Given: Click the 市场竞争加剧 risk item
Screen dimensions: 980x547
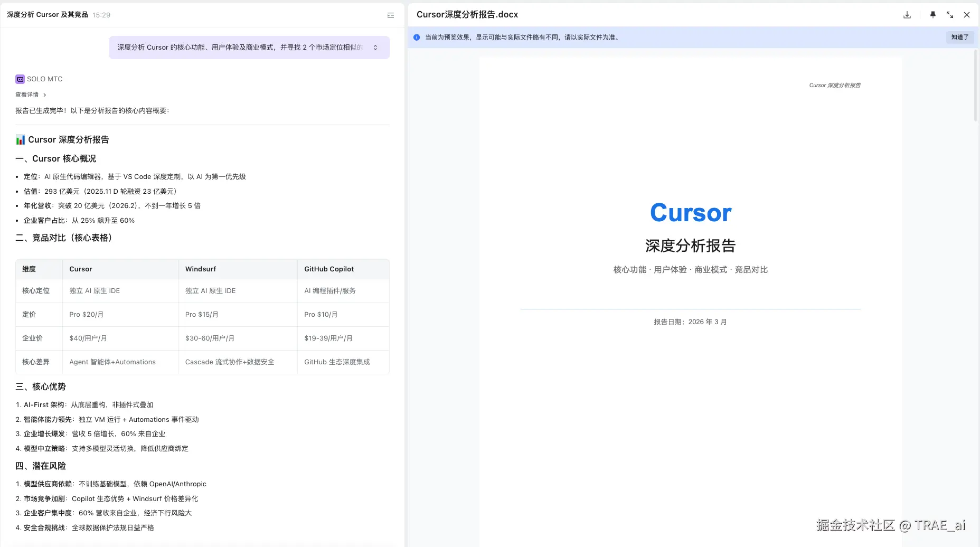Looking at the screenshot, I should click(x=107, y=499).
